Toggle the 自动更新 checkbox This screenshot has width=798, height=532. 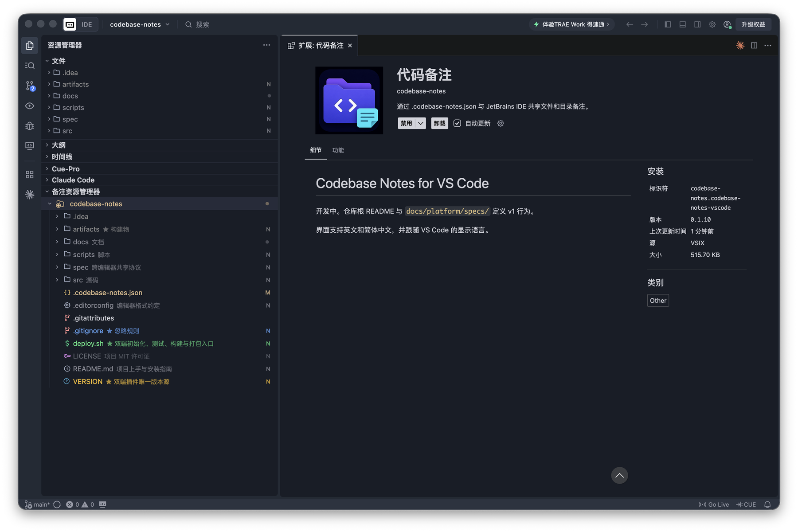[457, 123]
